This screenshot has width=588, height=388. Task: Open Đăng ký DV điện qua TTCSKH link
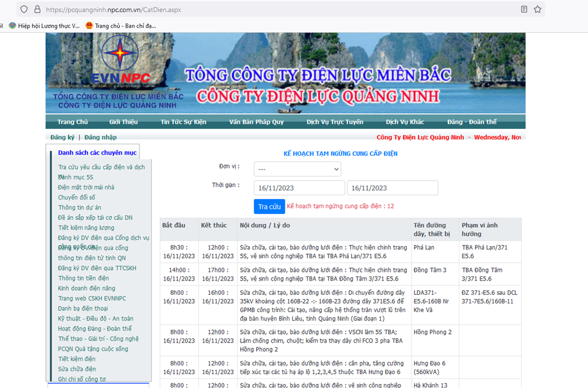tap(97, 268)
